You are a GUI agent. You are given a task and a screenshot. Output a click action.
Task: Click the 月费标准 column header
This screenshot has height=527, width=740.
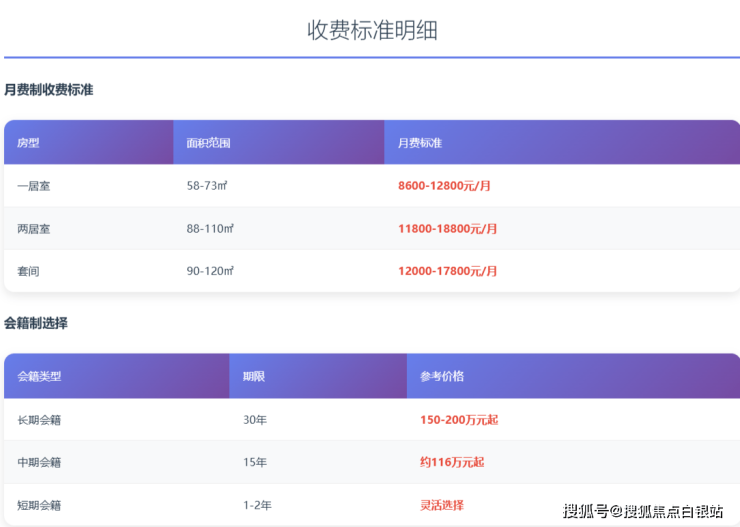click(x=420, y=143)
